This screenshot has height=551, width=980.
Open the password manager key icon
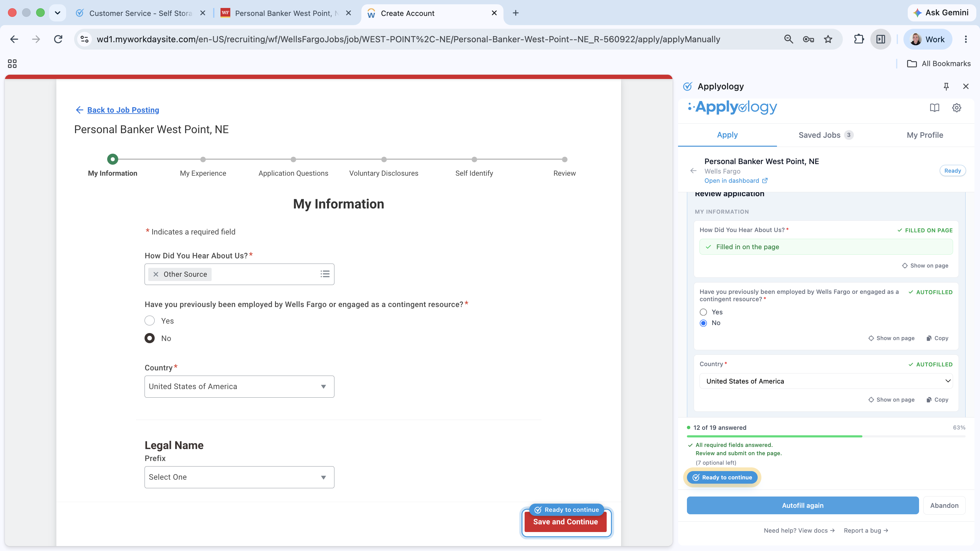tap(808, 39)
